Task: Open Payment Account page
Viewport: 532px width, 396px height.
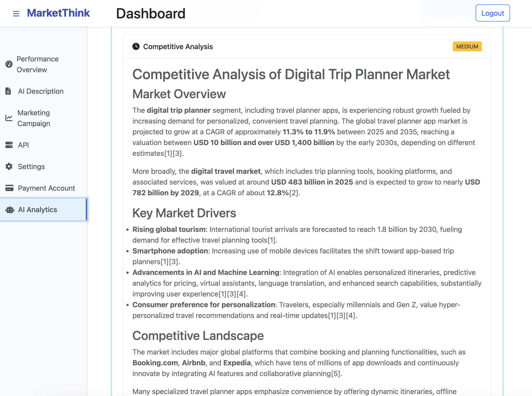Action: [x=46, y=188]
